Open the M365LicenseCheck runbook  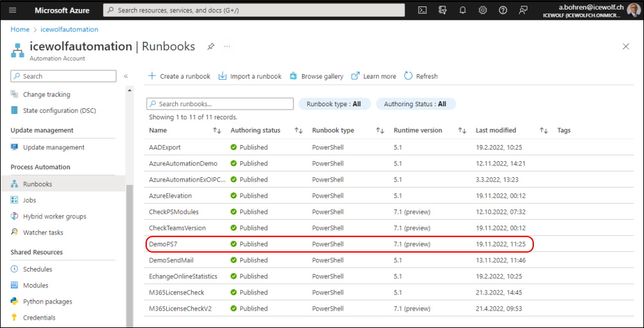coord(176,293)
